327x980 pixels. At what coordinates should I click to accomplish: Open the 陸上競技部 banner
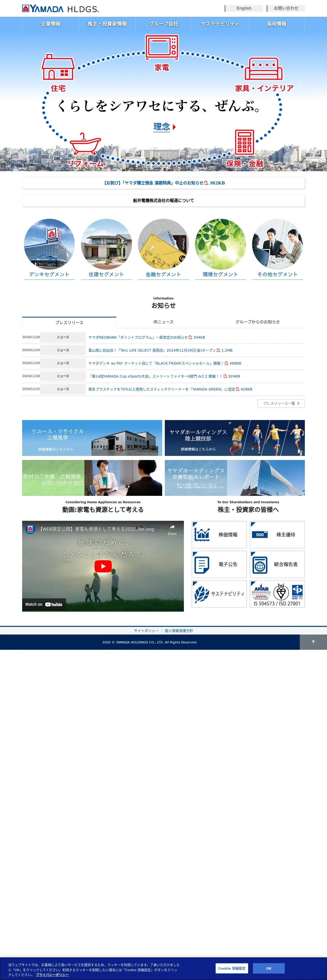(235, 438)
